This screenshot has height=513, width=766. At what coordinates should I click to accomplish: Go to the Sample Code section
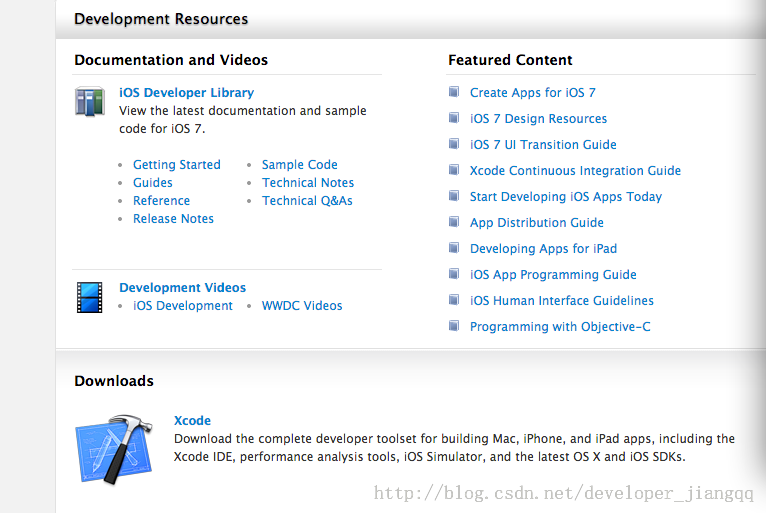(x=299, y=165)
